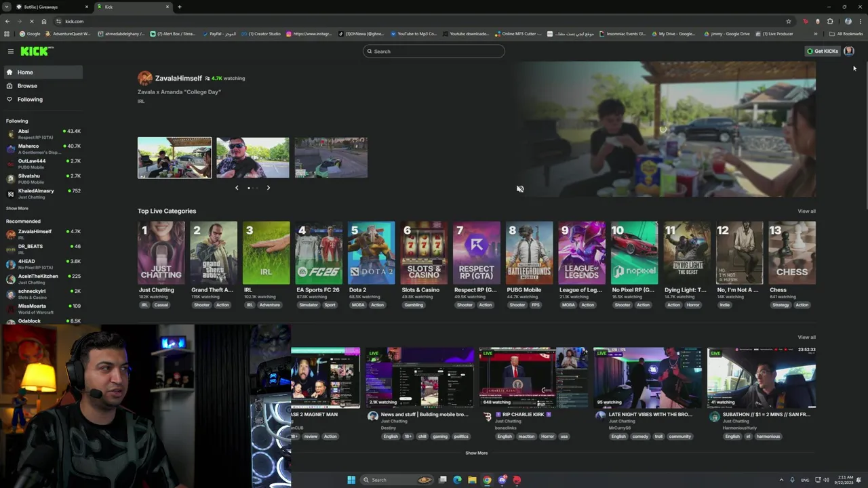868x488 pixels.
Task: Open AceInTheKitchen recommended avatar
Action: click(x=10, y=279)
